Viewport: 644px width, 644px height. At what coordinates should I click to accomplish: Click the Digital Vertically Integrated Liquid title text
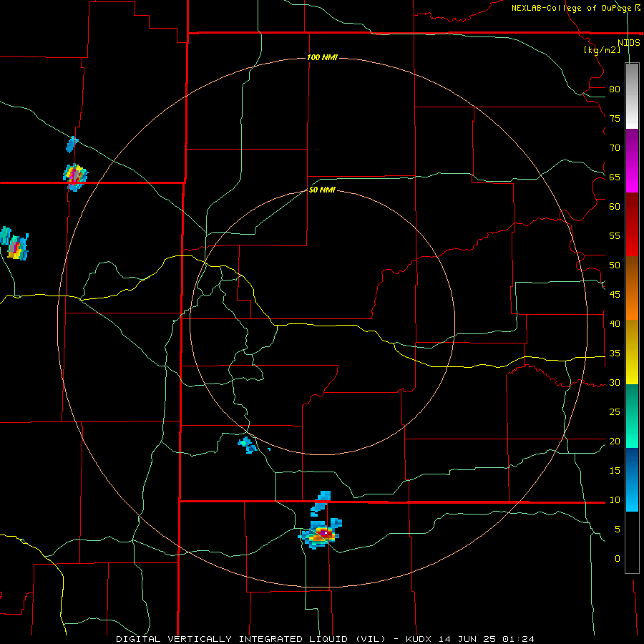(251, 639)
